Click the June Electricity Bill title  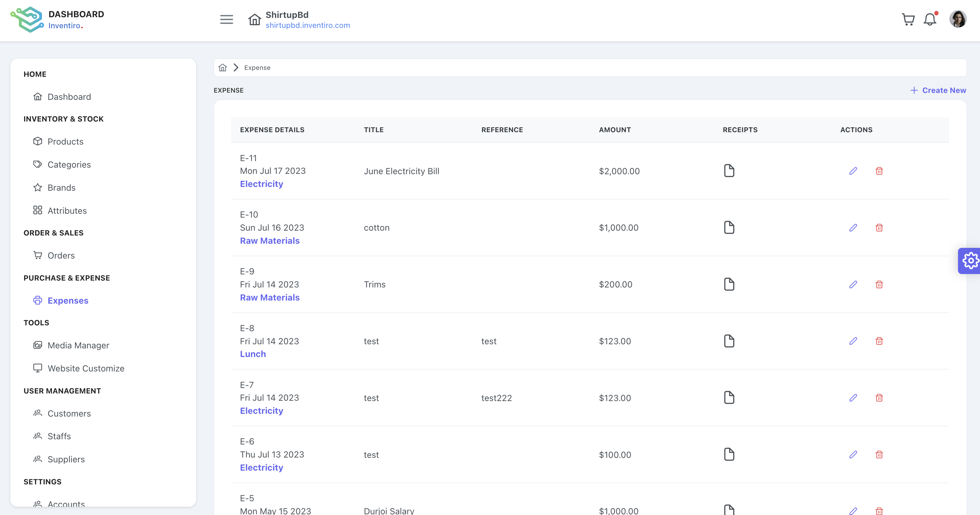pyautogui.click(x=401, y=171)
